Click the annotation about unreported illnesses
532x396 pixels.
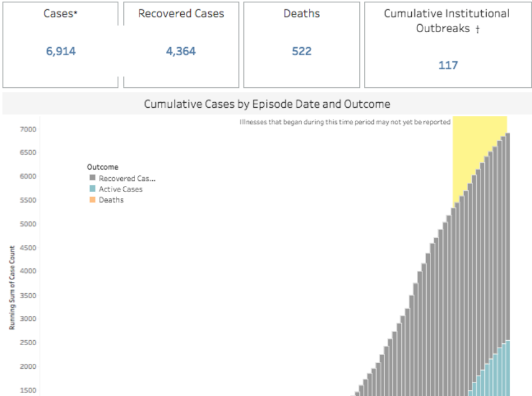coord(344,122)
